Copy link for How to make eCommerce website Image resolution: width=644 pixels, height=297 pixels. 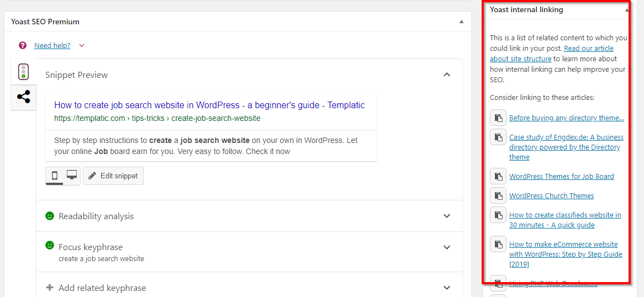click(498, 245)
